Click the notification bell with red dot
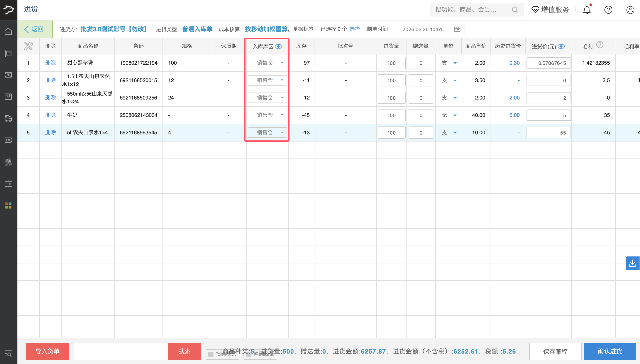 (x=586, y=10)
